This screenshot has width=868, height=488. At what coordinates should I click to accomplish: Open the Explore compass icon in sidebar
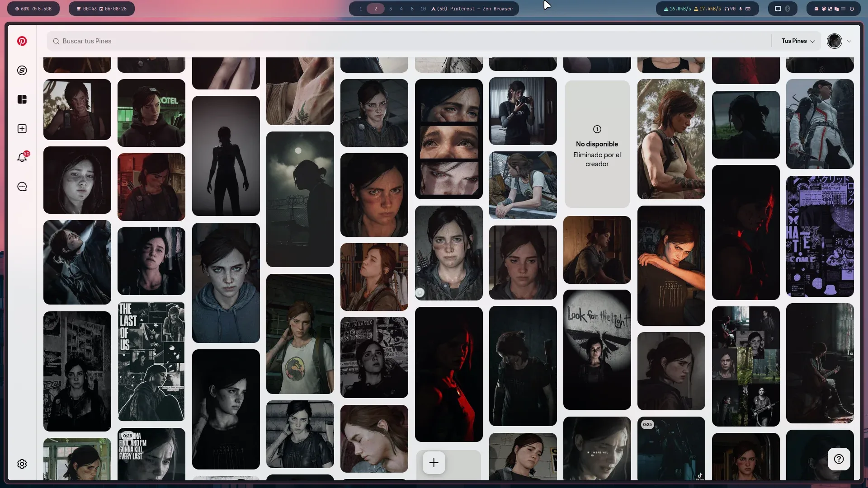tap(22, 70)
